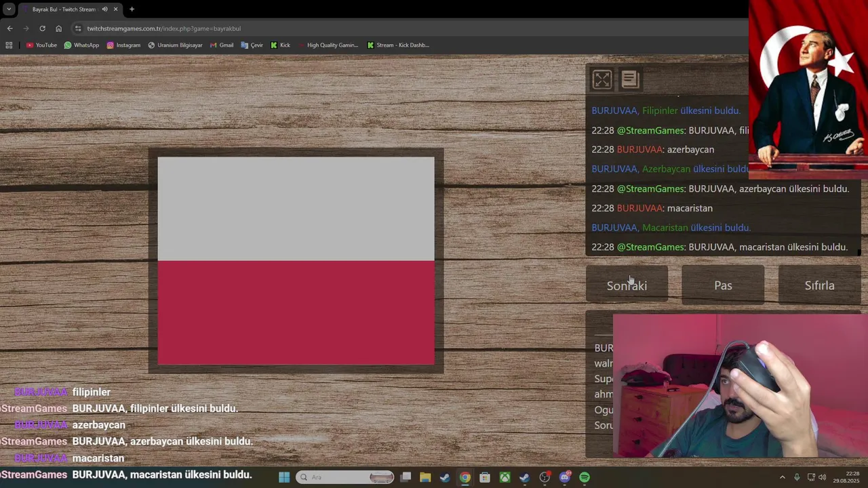Open Task View on taskbar

[406, 477]
